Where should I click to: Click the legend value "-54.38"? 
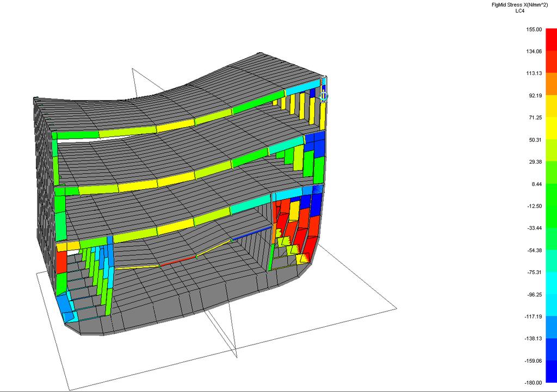(x=535, y=250)
